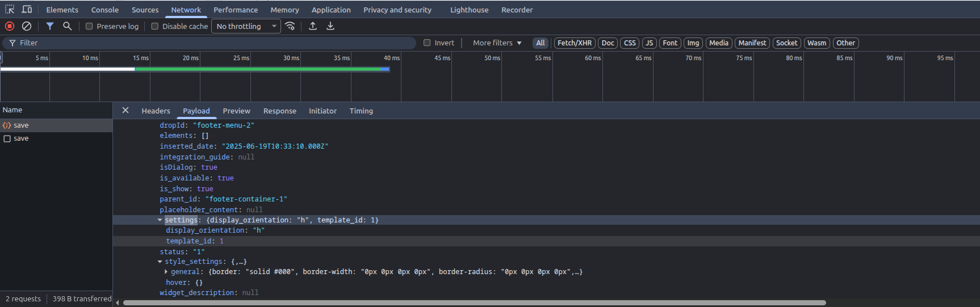
Task: Open the Recorder panel
Action: [517, 10]
